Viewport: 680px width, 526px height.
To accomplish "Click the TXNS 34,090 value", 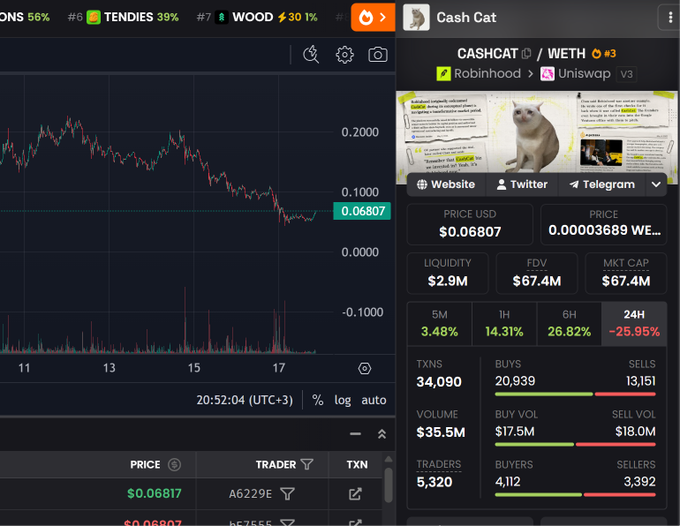I will click(439, 382).
